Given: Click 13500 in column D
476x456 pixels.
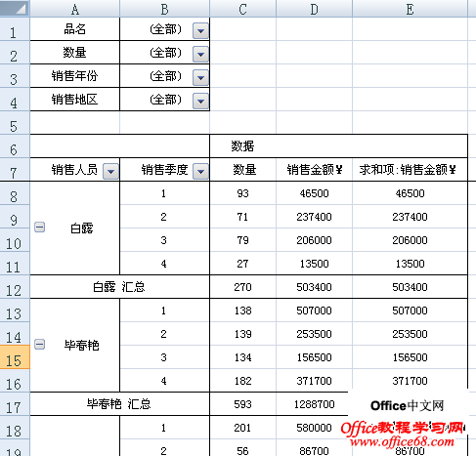Looking at the screenshot, I should (315, 264).
